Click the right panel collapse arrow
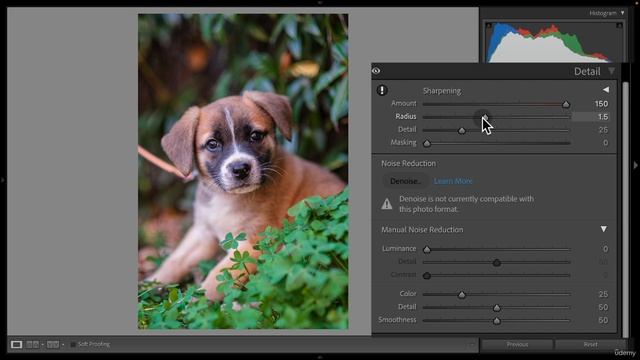The image size is (640, 360). 636,165
